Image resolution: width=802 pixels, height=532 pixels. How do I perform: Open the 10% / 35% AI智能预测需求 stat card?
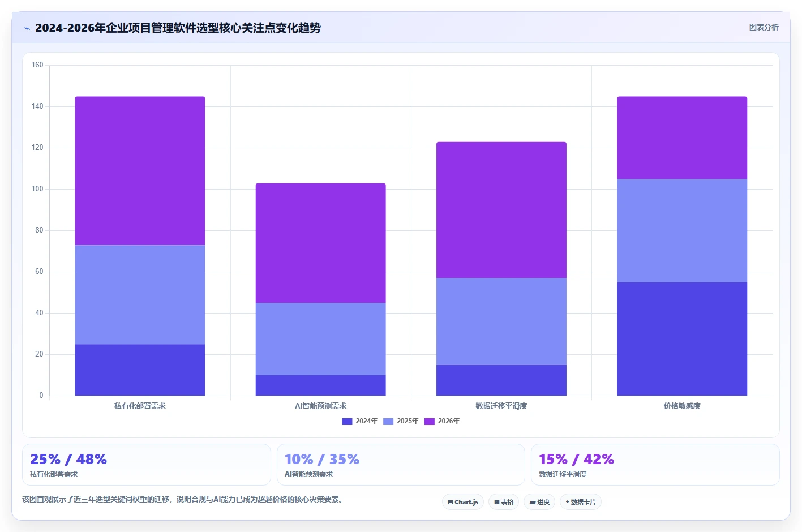pyautogui.click(x=401, y=465)
